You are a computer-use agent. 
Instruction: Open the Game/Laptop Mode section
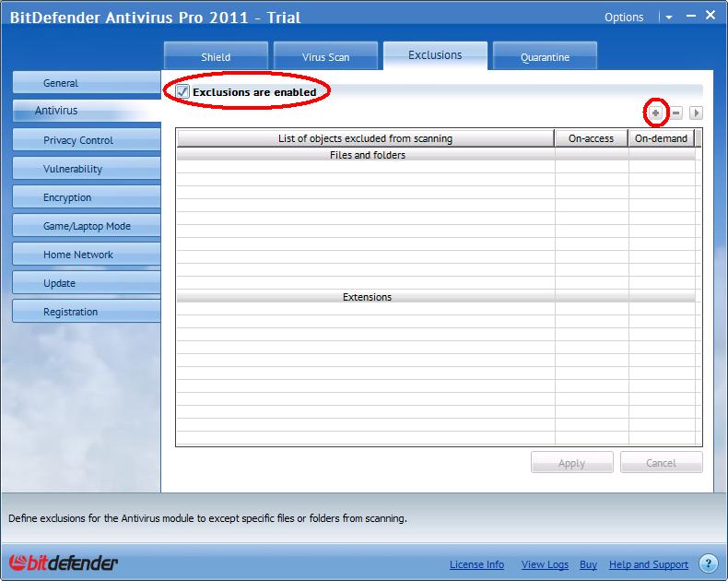[x=87, y=226]
